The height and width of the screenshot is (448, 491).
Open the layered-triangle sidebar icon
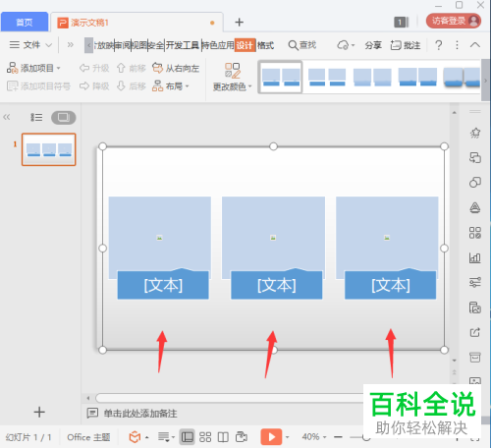(475, 207)
